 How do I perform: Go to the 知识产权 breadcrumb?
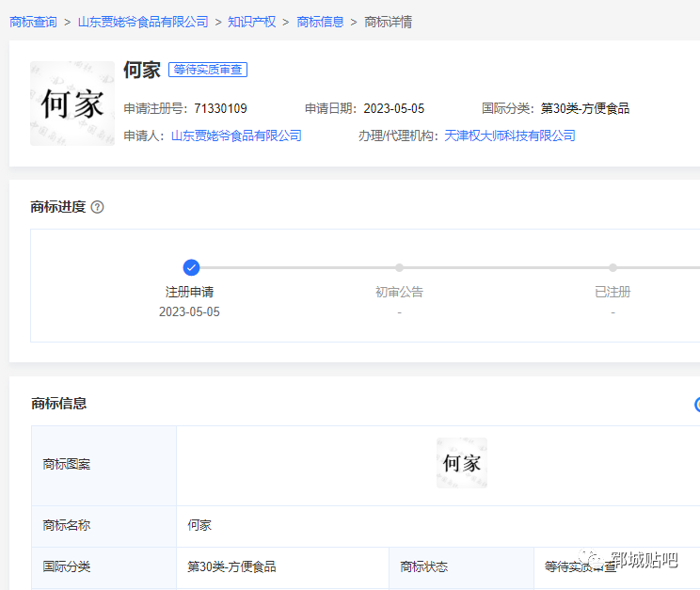[252, 22]
